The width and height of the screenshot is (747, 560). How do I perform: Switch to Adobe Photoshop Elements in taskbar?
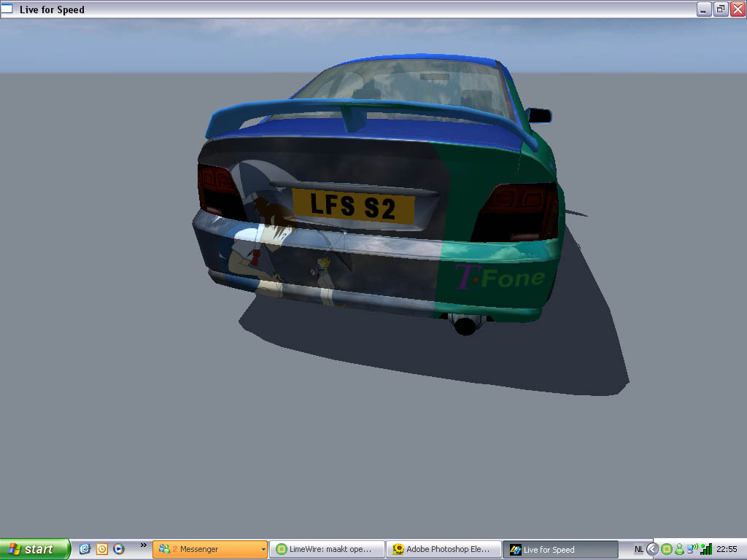(444, 549)
